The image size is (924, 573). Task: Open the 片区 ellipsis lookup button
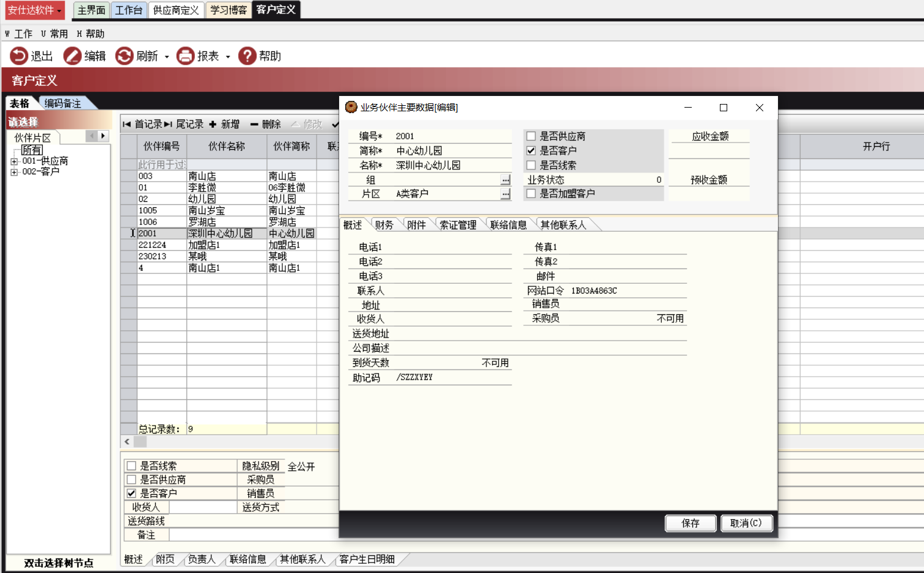click(505, 194)
